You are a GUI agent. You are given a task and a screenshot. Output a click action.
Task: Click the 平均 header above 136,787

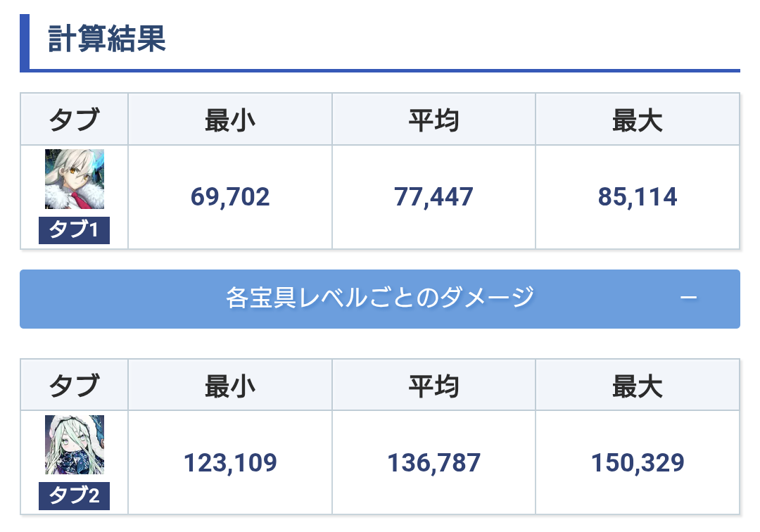point(433,386)
